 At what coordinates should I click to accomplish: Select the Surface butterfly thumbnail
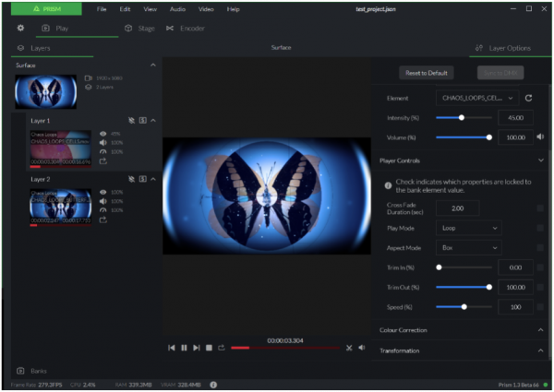click(45, 91)
